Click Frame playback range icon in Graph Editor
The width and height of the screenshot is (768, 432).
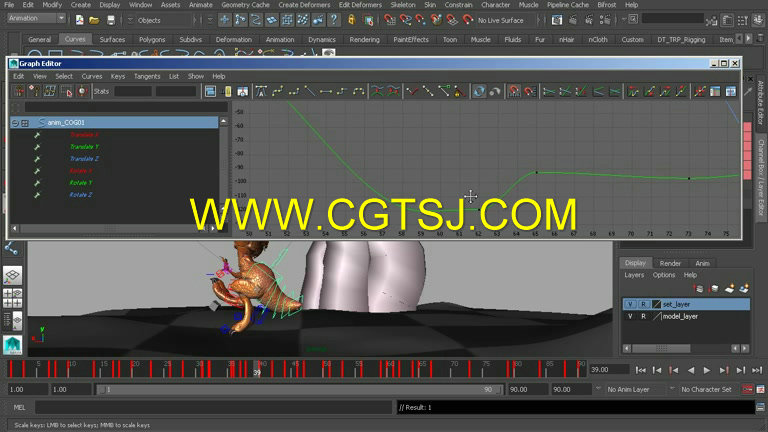(x=227, y=91)
